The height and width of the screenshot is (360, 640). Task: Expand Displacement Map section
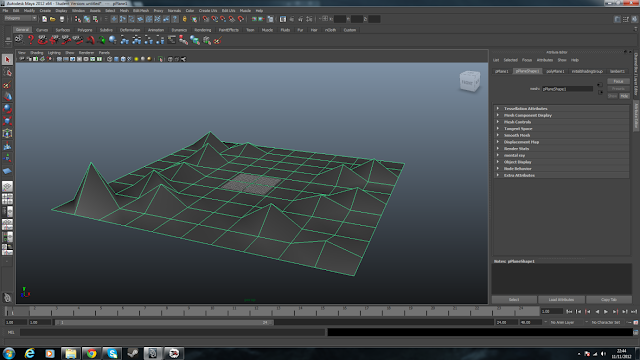(561, 142)
